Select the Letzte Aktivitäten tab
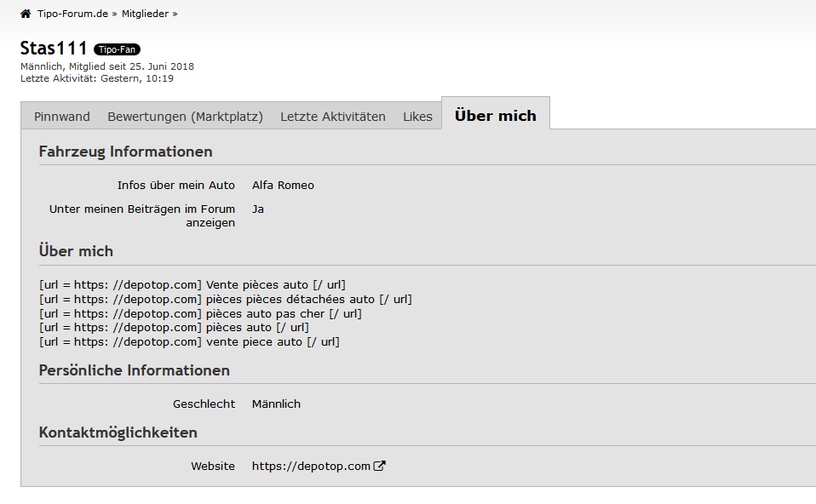816x504 pixels. (332, 117)
